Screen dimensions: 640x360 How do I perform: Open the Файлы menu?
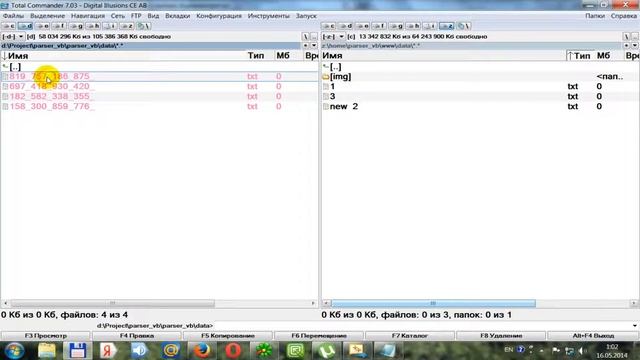point(13,16)
